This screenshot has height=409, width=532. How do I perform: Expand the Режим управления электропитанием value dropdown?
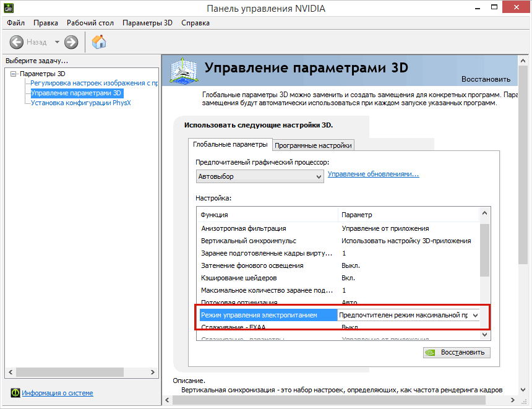pos(474,315)
